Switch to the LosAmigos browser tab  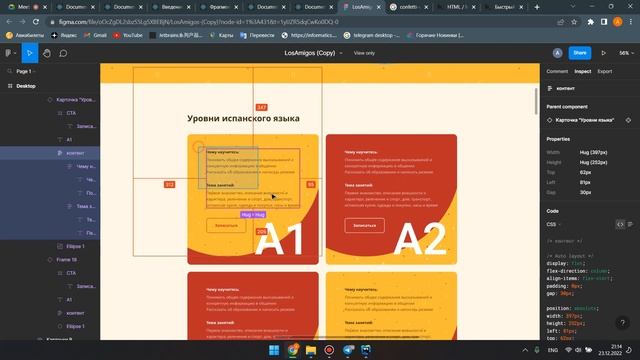[361, 7]
